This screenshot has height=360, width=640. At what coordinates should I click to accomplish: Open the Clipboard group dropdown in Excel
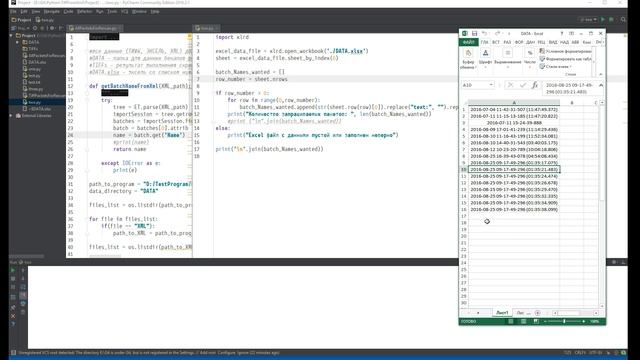(x=468, y=59)
